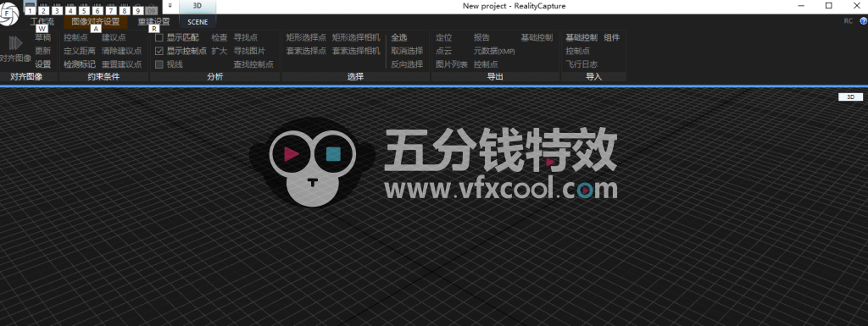Click the RC label icon
This screenshot has height=326, width=868.
pos(848,21)
